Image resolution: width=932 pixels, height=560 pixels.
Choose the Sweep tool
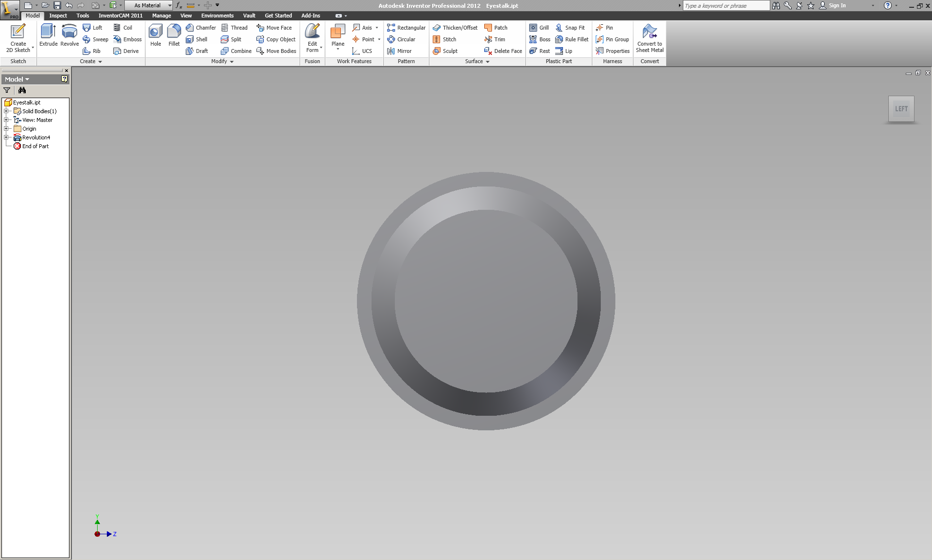click(x=96, y=39)
